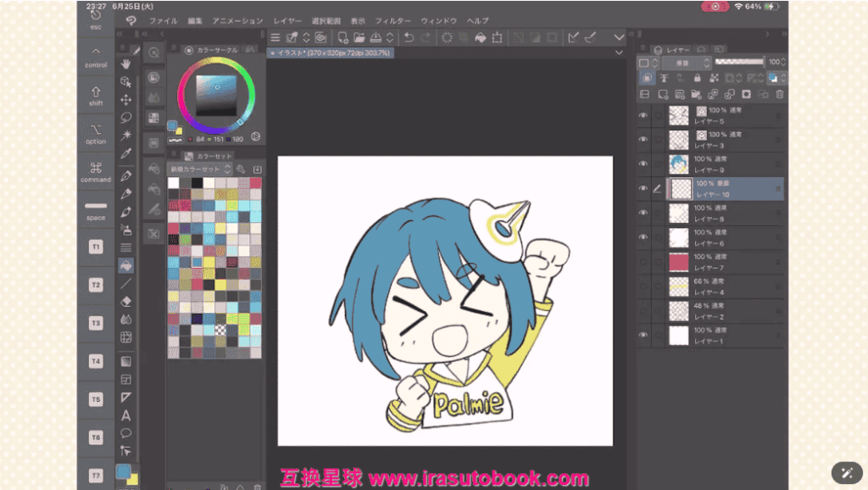868x490 pixels.
Task: Expand the command bar chevron at right
Action: tap(619, 37)
